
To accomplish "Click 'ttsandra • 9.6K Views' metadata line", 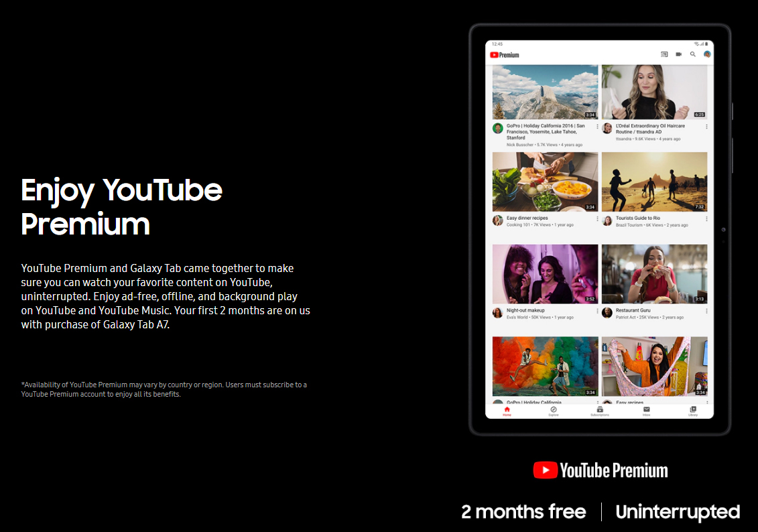I will click(648, 139).
